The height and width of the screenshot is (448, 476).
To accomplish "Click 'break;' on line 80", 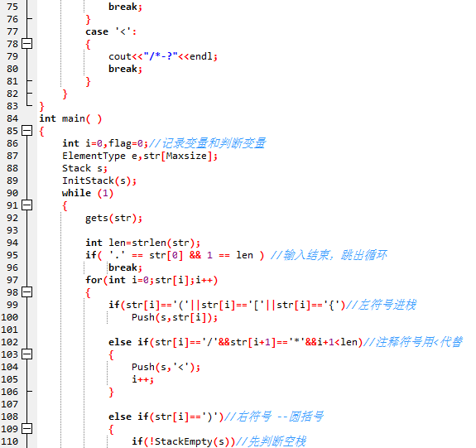I will pos(125,69).
